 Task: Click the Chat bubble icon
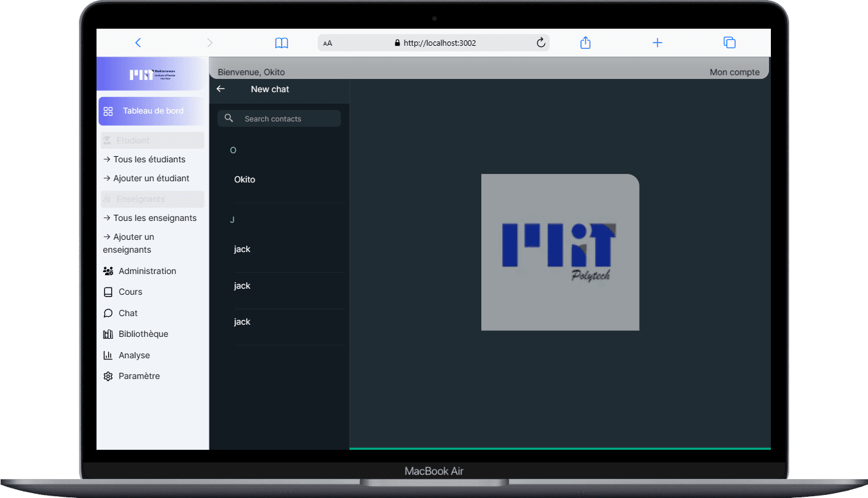[x=108, y=313]
